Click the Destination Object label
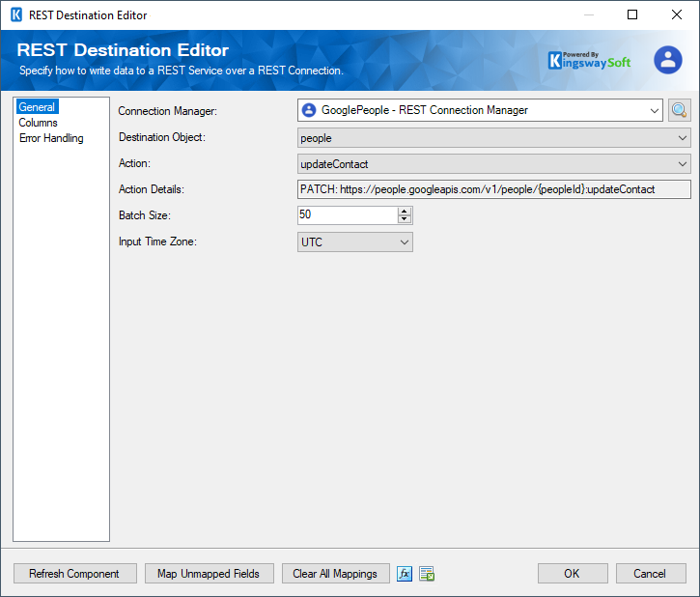 coord(162,137)
